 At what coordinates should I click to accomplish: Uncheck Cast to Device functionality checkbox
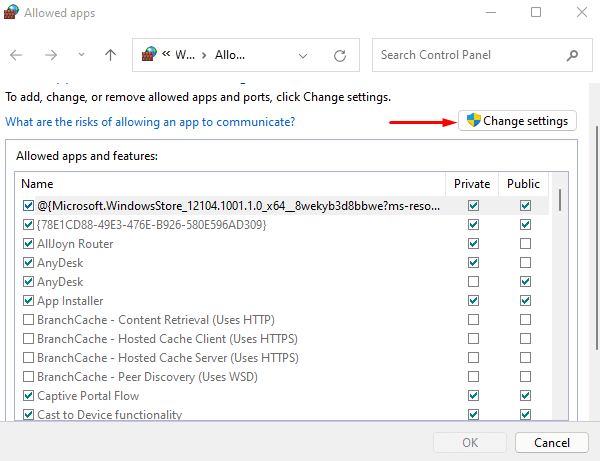click(x=28, y=414)
